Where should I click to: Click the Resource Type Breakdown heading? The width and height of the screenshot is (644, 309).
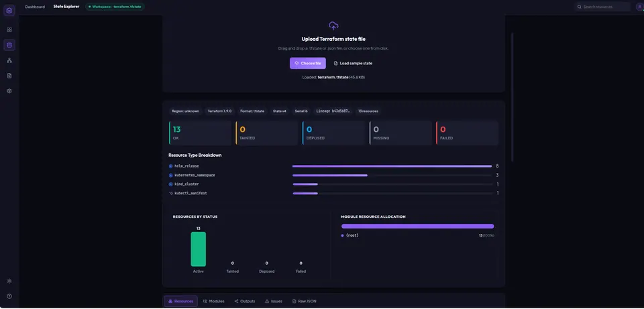coord(195,156)
